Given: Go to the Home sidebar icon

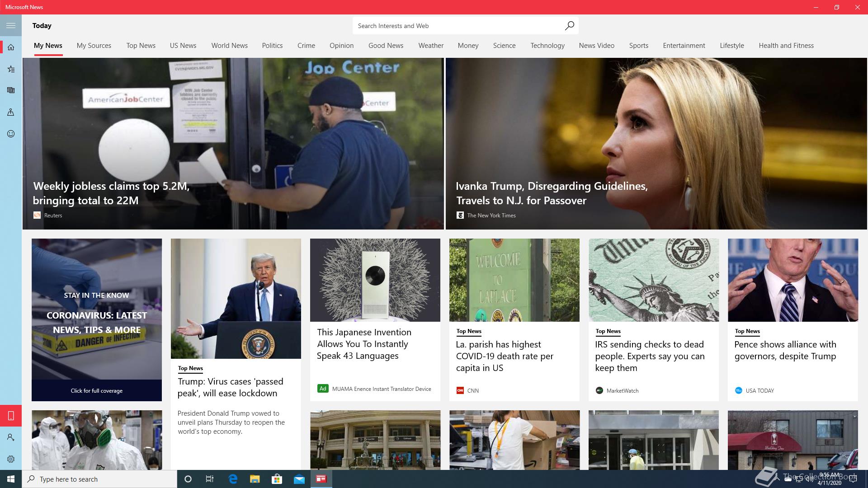Looking at the screenshot, I should click(11, 47).
